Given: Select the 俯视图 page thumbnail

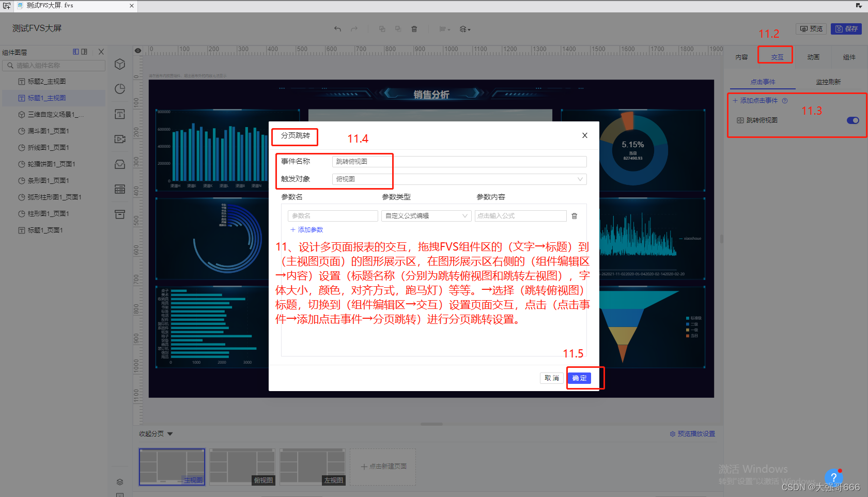Looking at the screenshot, I should coord(242,467).
